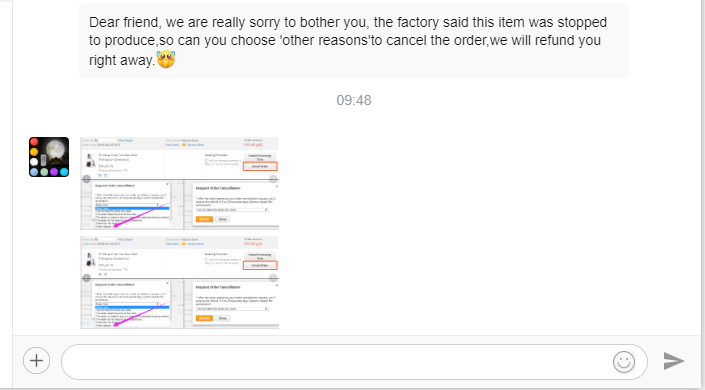The height and width of the screenshot is (390, 705).
Task: Click the reason dropdown in second image's right dialog
Action: point(232,309)
